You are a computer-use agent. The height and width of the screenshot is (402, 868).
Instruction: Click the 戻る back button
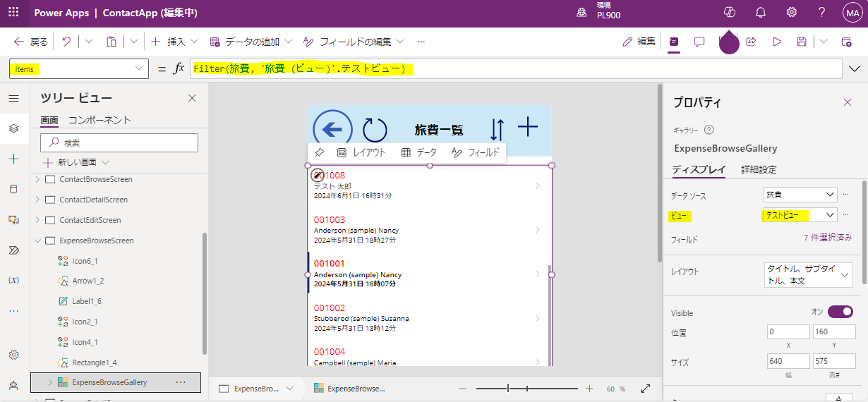tap(30, 42)
